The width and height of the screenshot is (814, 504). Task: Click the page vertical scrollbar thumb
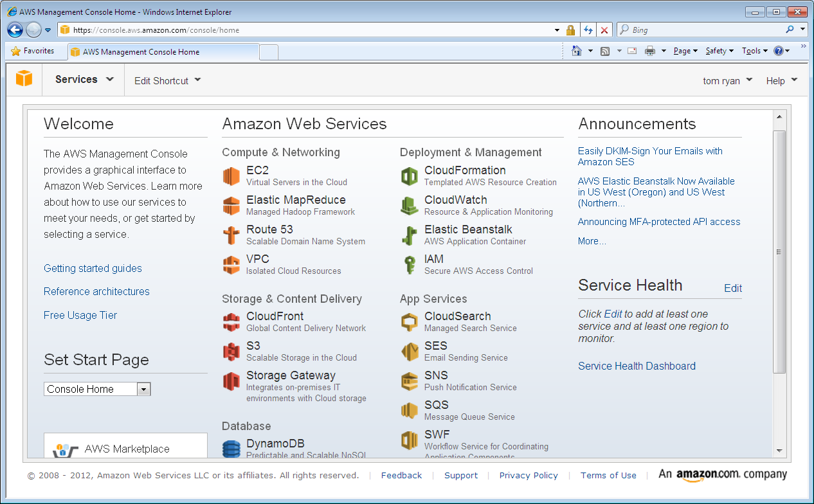point(779,251)
